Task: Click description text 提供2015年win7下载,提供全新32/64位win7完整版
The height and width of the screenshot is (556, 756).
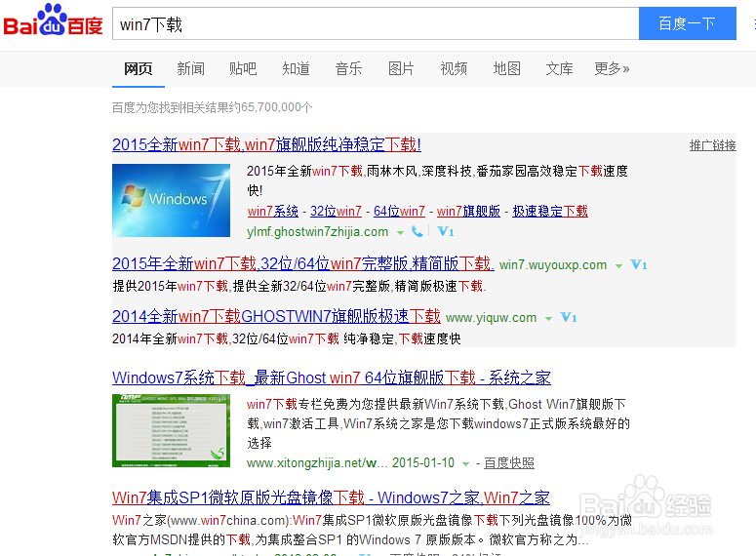Action: [x=299, y=287]
